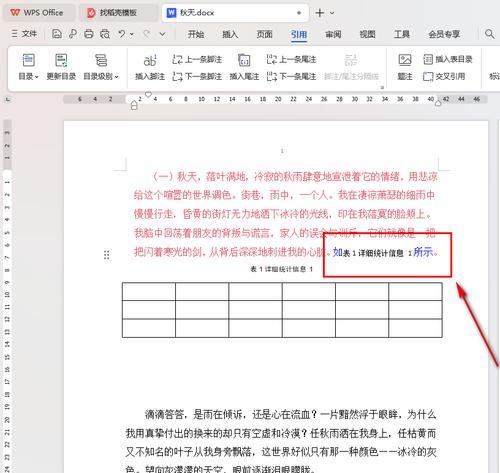Click the save document icon
This screenshot has width=500, height=473.
(x=57, y=34)
